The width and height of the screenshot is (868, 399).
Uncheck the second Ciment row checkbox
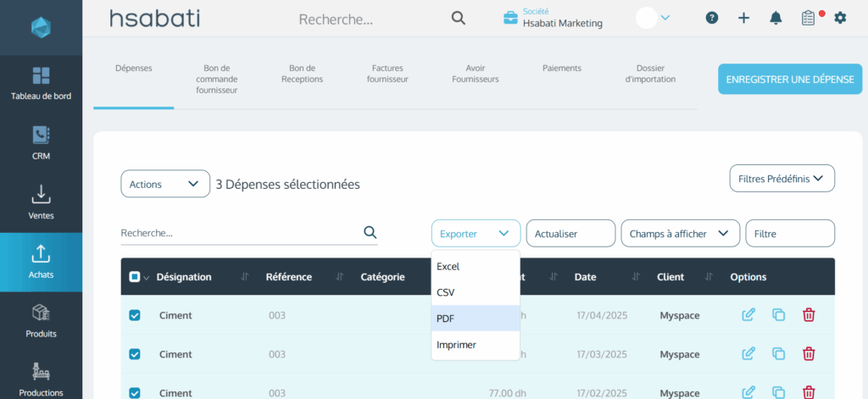point(135,354)
